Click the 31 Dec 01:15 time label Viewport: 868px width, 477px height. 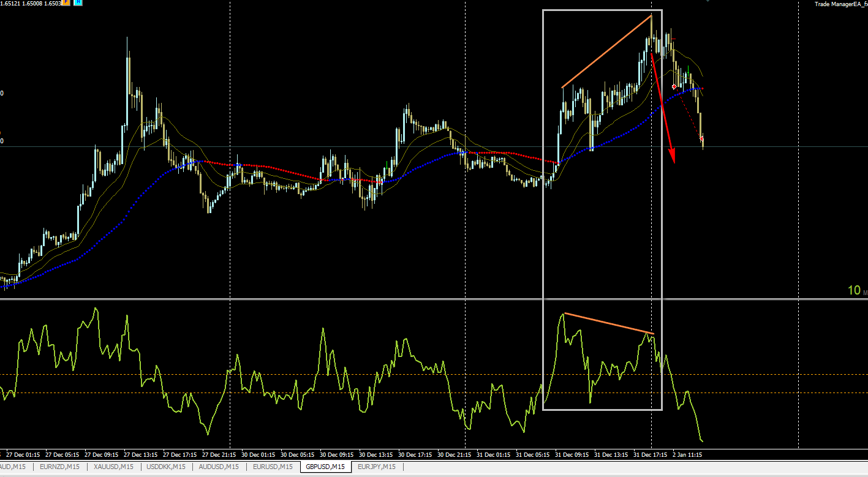494,455
